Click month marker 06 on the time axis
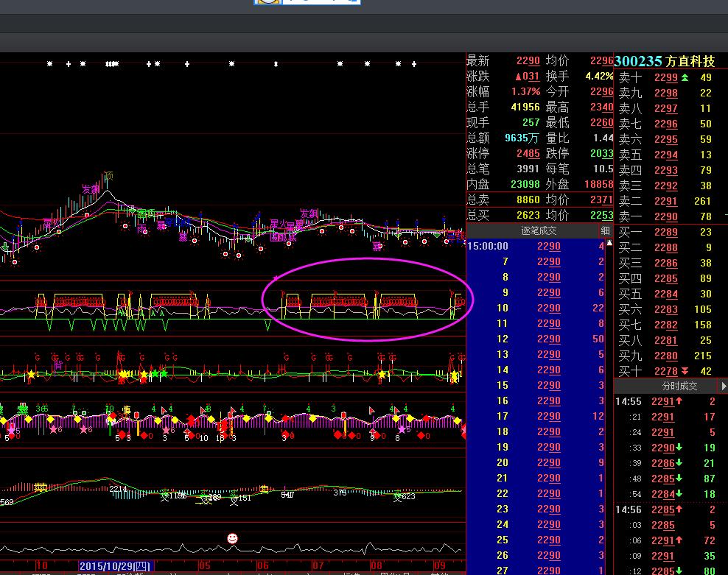The width and height of the screenshot is (728, 575). [262, 565]
